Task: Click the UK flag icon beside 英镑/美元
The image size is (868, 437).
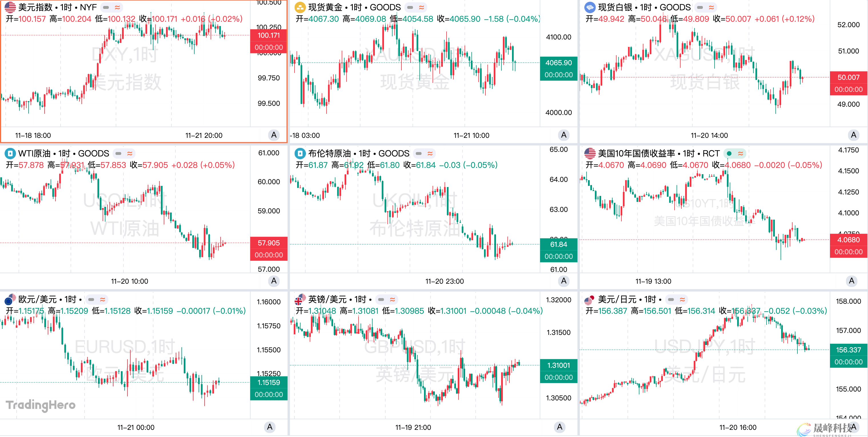Action: point(300,299)
